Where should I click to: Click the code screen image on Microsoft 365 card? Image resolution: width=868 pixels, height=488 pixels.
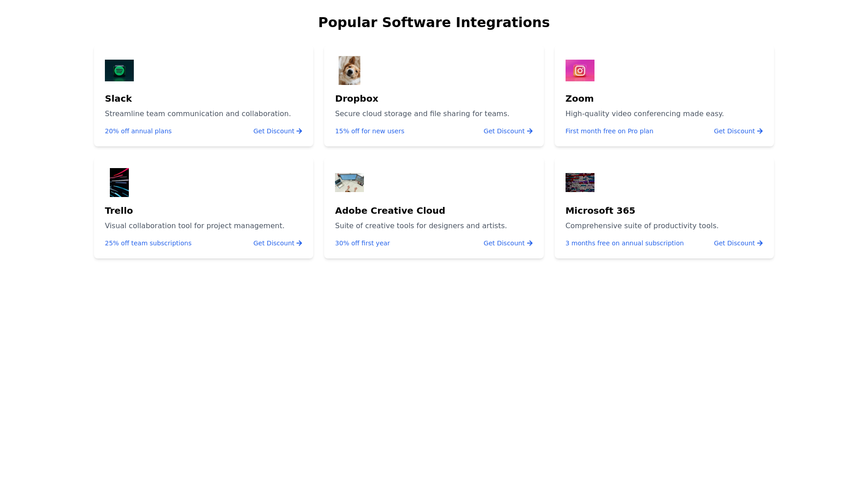[x=580, y=183]
